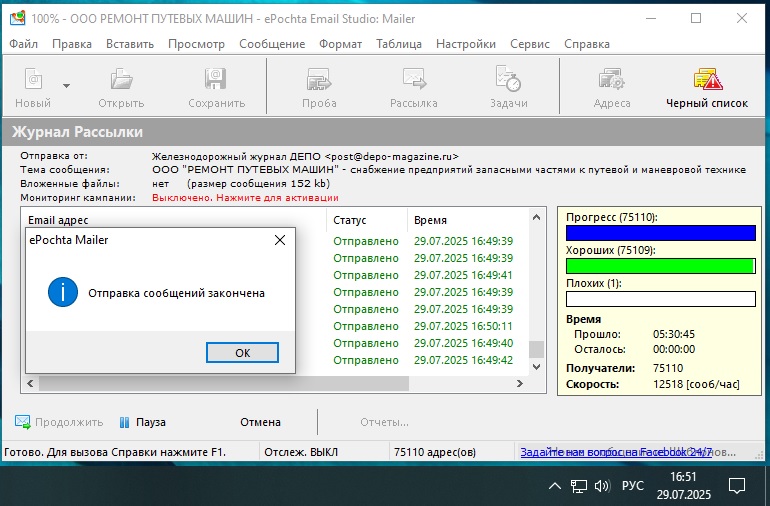Click the volume speaker tray icon
This screenshot has width=770, height=506.
pos(602,486)
